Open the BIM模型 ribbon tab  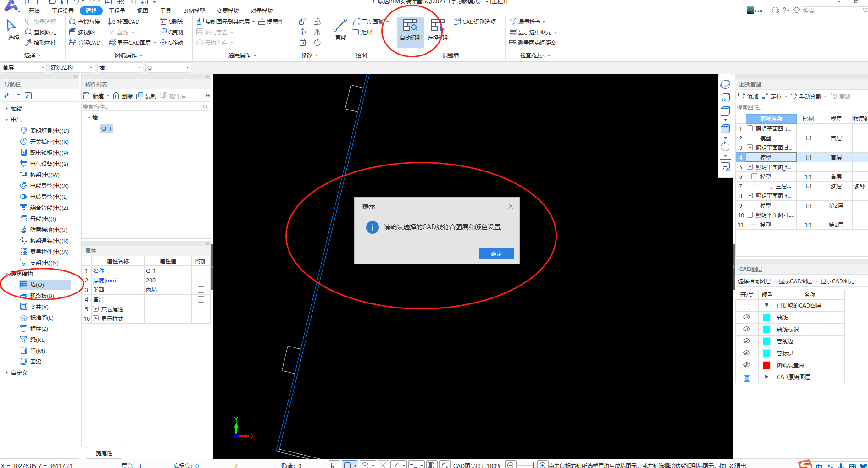pos(194,11)
